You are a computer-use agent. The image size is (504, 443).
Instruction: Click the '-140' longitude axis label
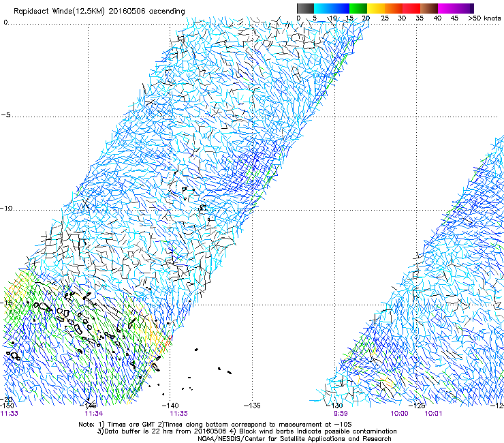pos(170,406)
